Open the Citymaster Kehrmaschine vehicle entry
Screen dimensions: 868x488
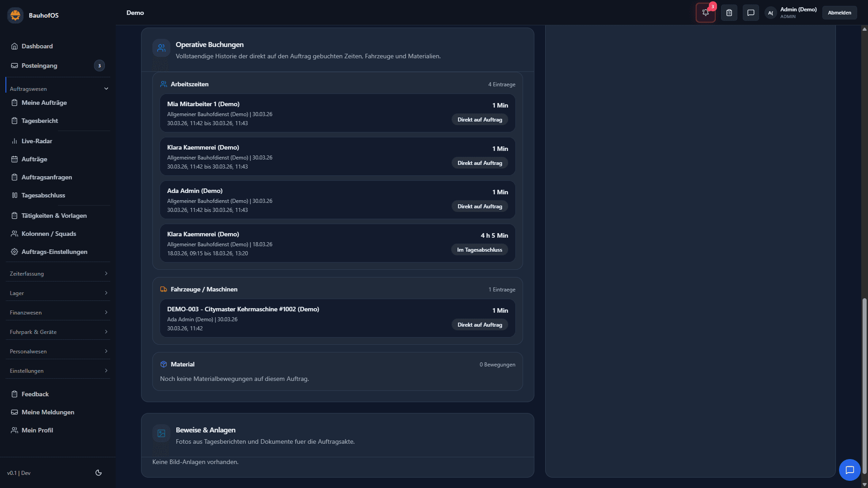point(243,310)
